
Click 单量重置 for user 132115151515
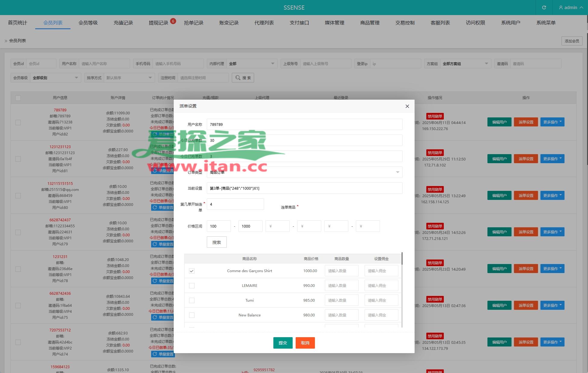pyautogui.click(x=163, y=207)
